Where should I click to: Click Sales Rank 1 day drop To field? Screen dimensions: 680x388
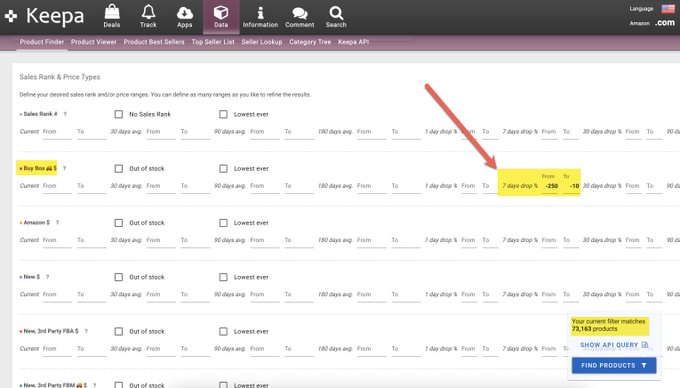(490, 132)
